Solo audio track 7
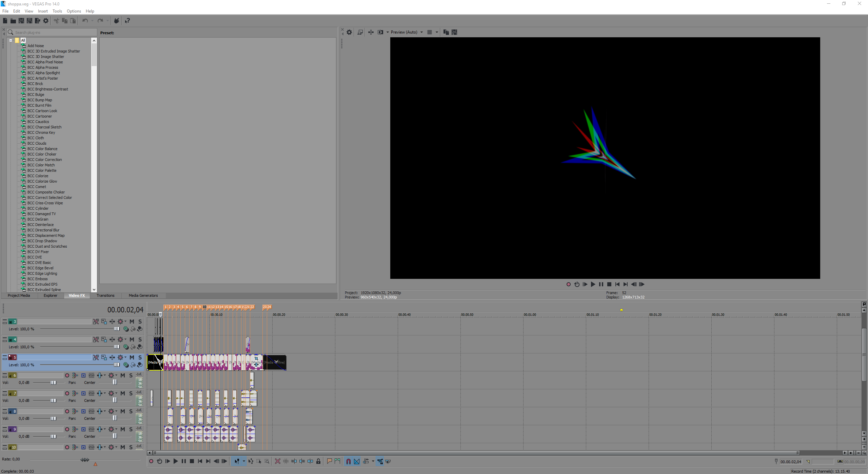This screenshot has width=868, height=474. pyautogui.click(x=131, y=393)
